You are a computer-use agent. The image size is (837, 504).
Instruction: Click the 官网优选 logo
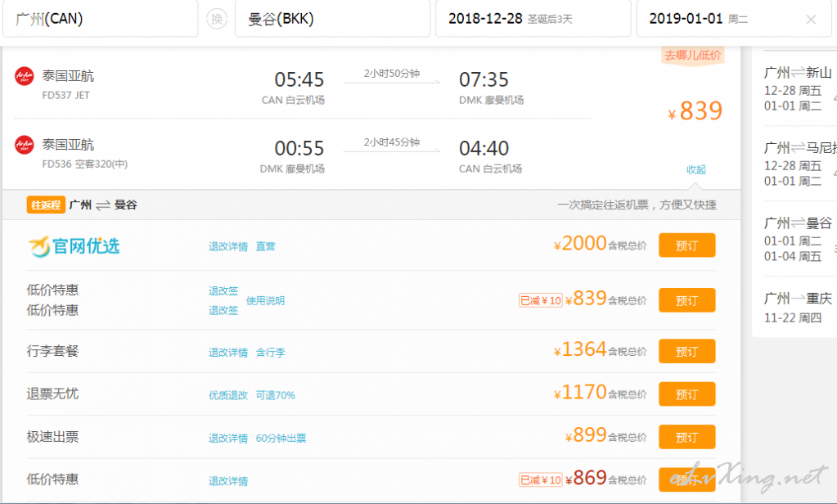pos(74,246)
